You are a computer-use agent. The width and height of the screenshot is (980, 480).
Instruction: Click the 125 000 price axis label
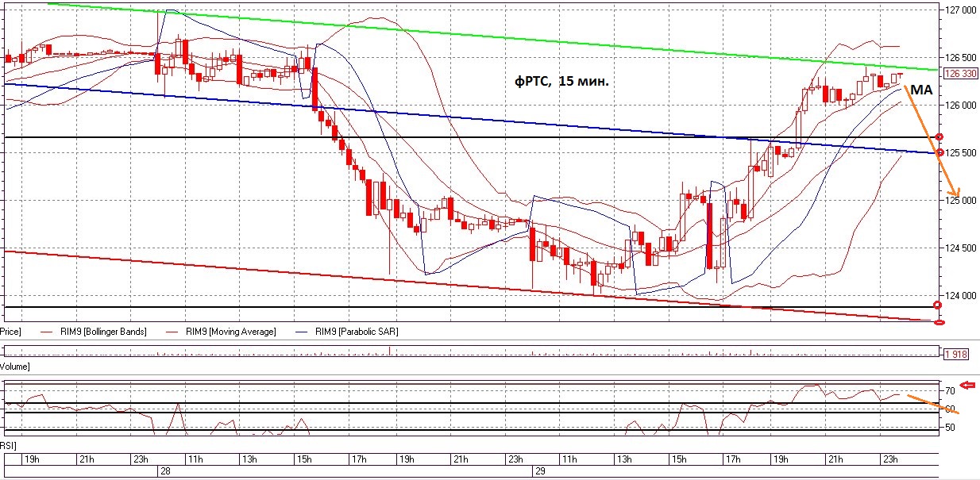click(961, 200)
